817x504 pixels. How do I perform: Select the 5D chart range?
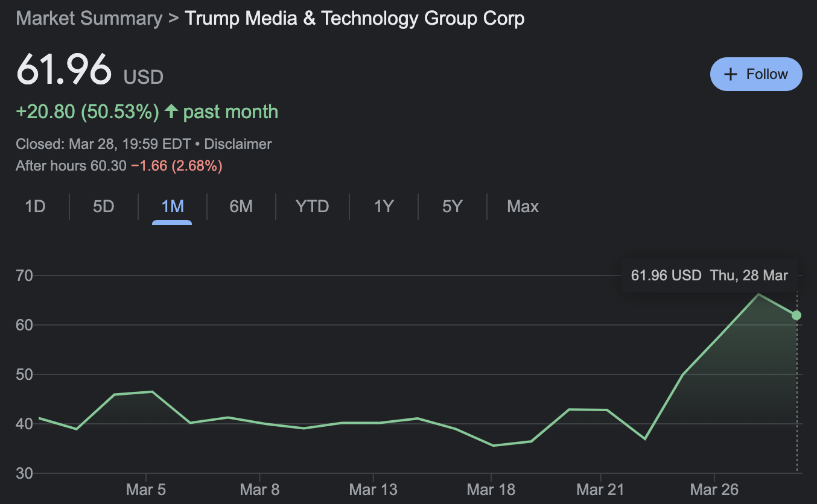pyautogui.click(x=104, y=207)
